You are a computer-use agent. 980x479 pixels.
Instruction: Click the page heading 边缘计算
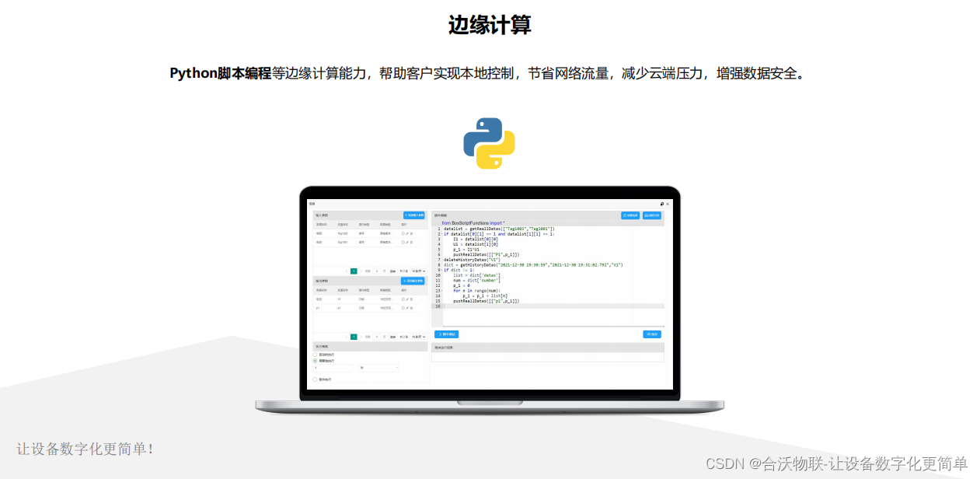coord(490,25)
